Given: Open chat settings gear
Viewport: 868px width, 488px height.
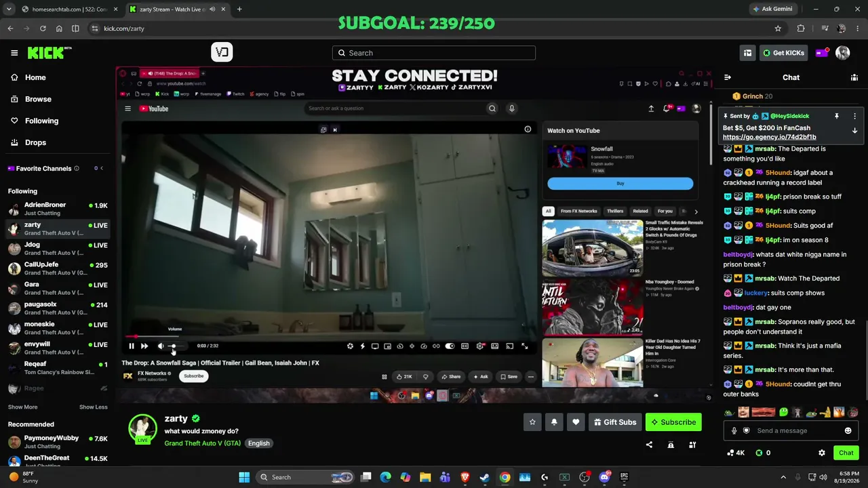Looking at the screenshot, I should click(x=822, y=453).
